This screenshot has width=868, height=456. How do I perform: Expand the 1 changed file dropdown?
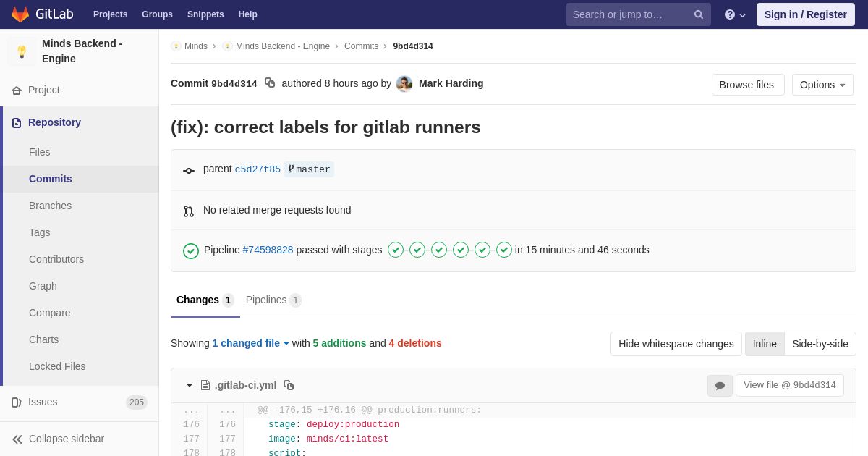point(250,343)
